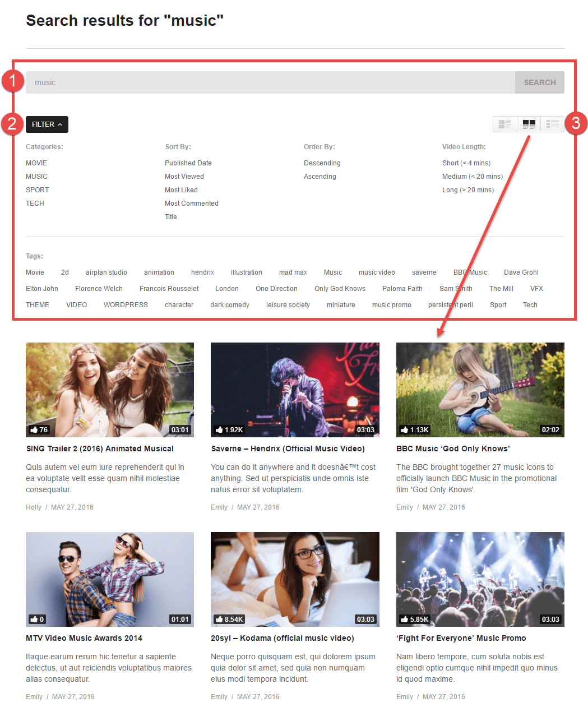Filter by the MUSIC category
This screenshot has height=712, width=588.
36,177
